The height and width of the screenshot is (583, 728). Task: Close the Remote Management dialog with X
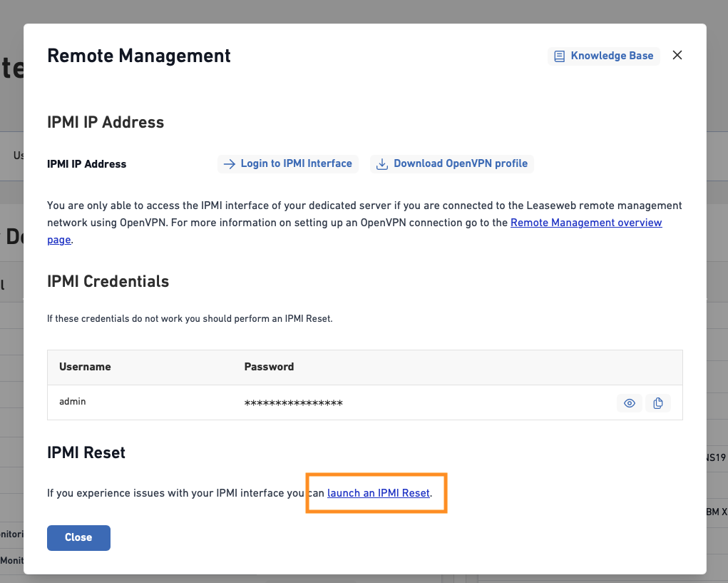677,55
